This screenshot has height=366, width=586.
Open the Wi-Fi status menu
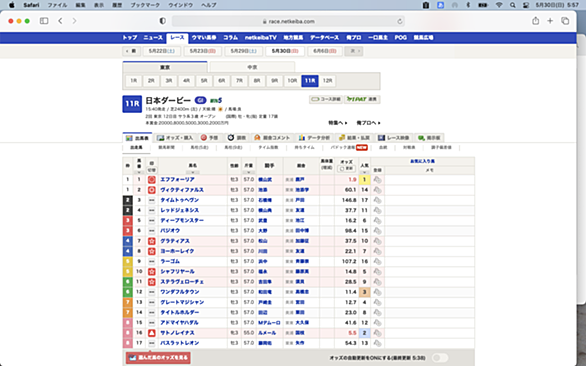499,5
